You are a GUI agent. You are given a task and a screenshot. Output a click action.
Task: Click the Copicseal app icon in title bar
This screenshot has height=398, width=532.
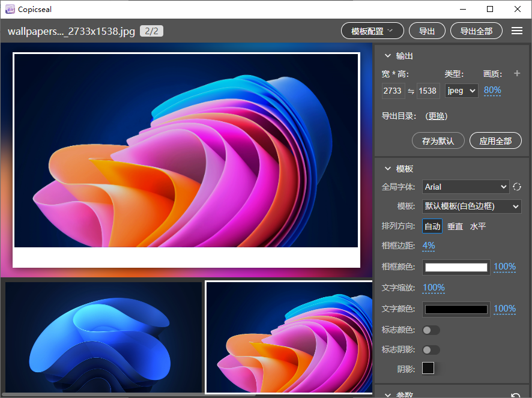10,9
